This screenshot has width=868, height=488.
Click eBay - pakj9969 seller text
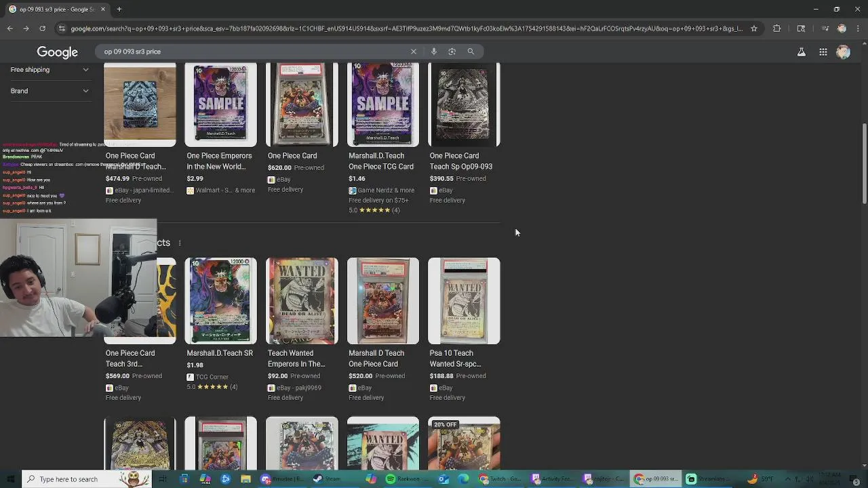pyautogui.click(x=298, y=388)
